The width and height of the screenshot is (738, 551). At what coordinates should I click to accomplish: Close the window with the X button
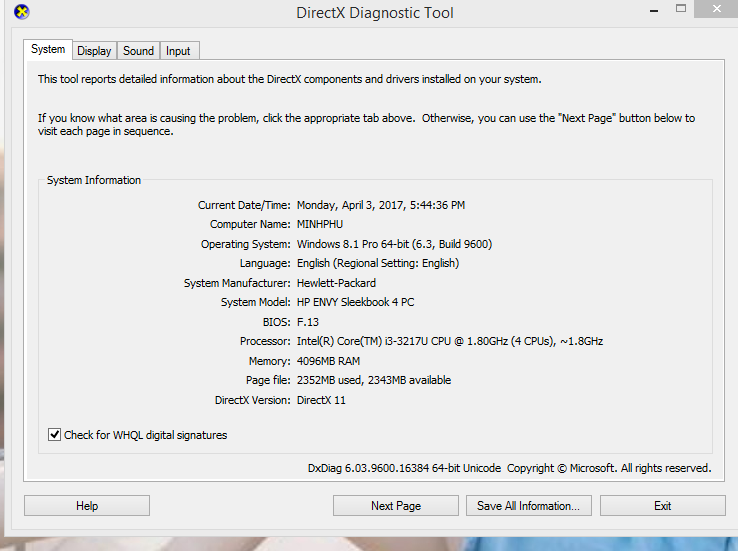(716, 9)
